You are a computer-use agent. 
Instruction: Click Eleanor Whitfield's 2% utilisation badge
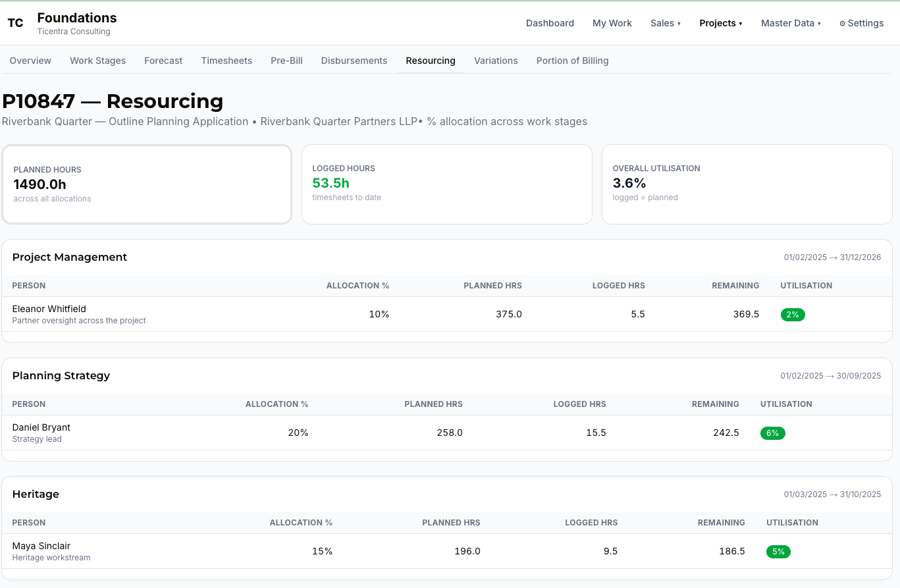coord(793,315)
